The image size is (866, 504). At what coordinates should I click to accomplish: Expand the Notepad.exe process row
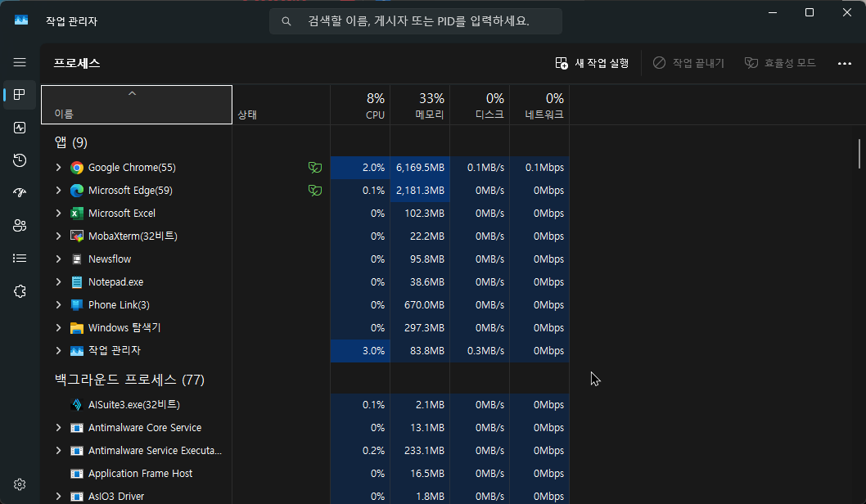tap(58, 282)
